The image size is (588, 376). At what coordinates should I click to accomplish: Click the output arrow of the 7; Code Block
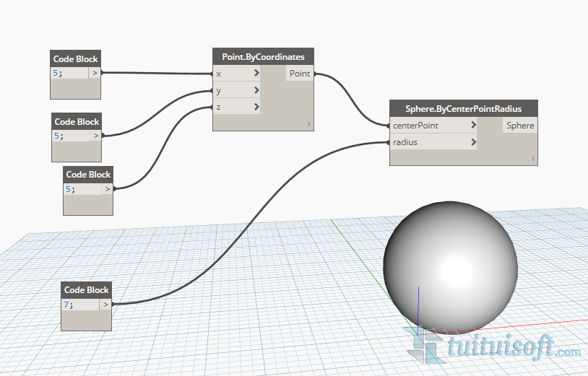click(x=105, y=305)
